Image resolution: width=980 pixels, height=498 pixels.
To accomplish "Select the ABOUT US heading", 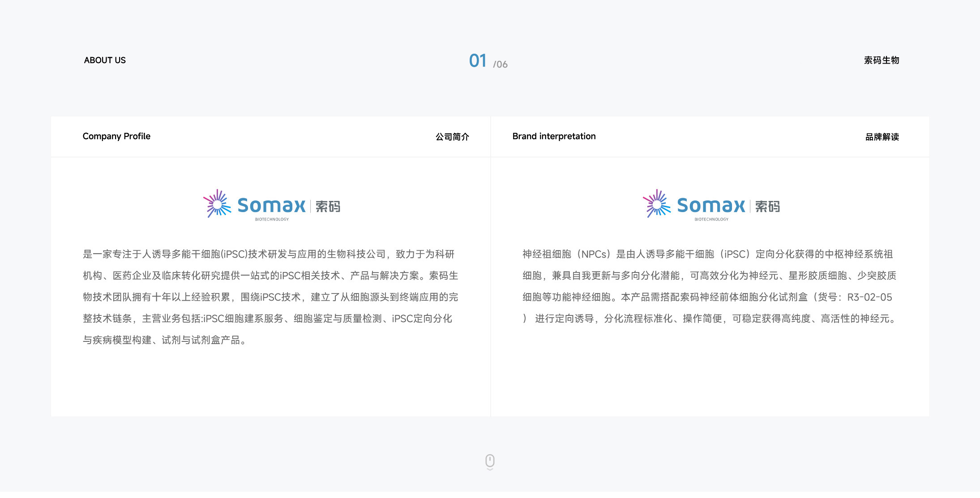I will (105, 60).
